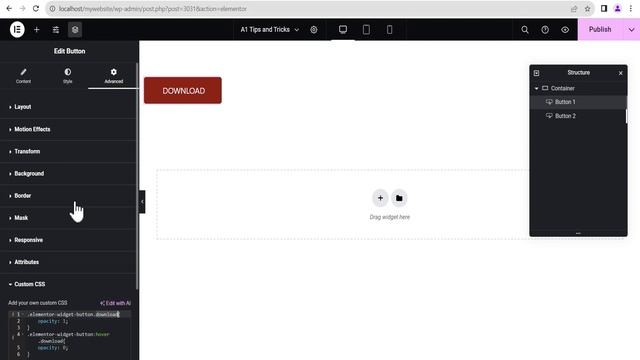Click the Structure panel dock icon
640x360 pixels.
(536, 73)
